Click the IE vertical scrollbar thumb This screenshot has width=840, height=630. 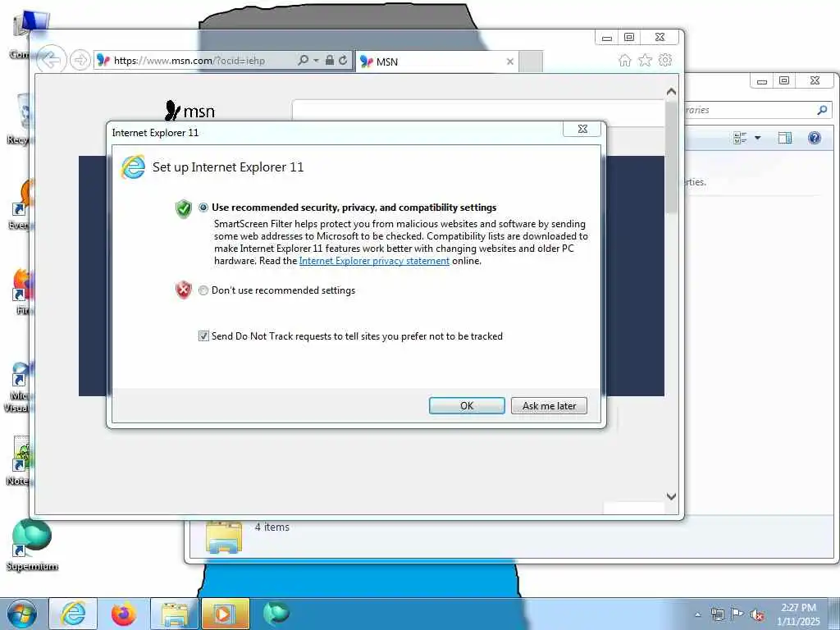[x=671, y=157]
